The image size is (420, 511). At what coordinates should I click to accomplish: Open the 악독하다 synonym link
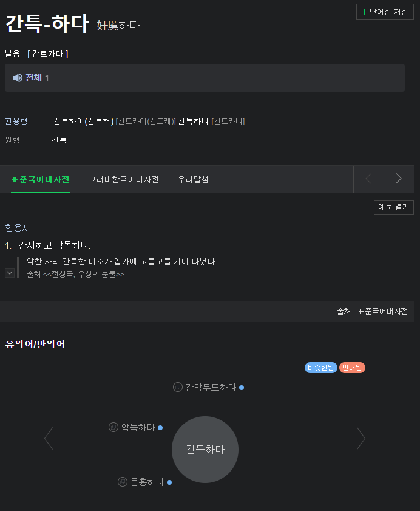(138, 427)
